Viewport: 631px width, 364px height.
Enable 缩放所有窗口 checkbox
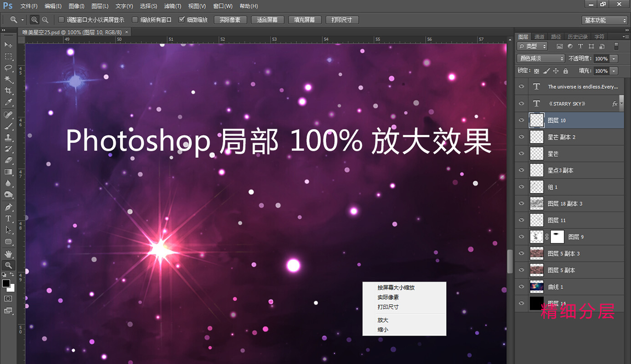[135, 20]
